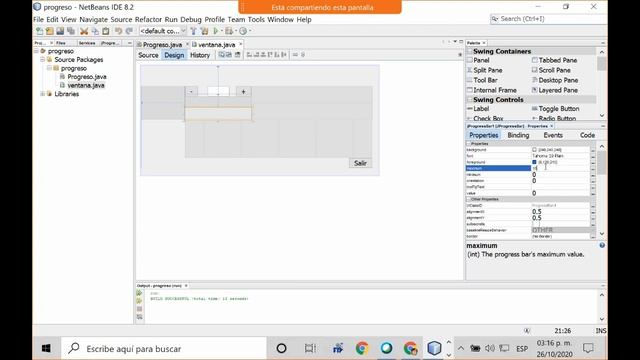
Task: Click the Clean and Build icon
Action: click(x=204, y=31)
